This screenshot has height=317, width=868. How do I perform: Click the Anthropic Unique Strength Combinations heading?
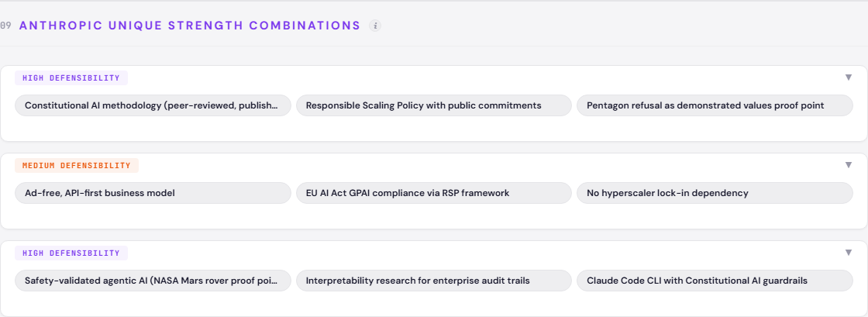[x=190, y=26]
